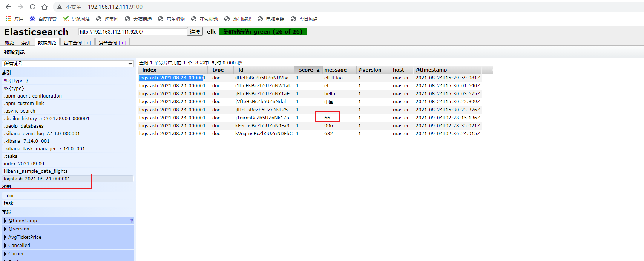Select the .kibana_task_manager_7.14.0_001 index
644x261 pixels.
pyautogui.click(x=68, y=149)
